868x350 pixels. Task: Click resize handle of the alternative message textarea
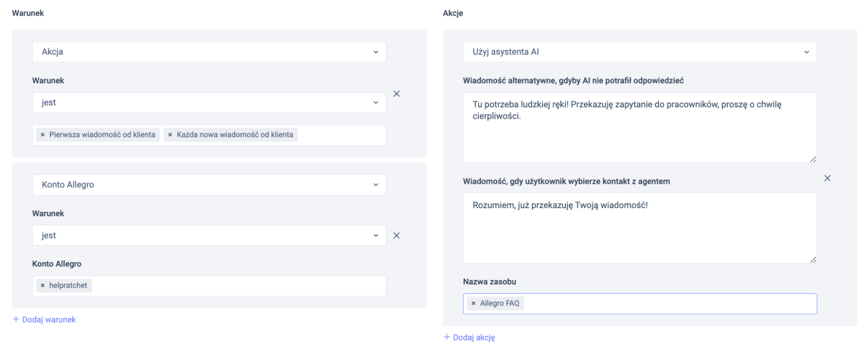coord(813,159)
